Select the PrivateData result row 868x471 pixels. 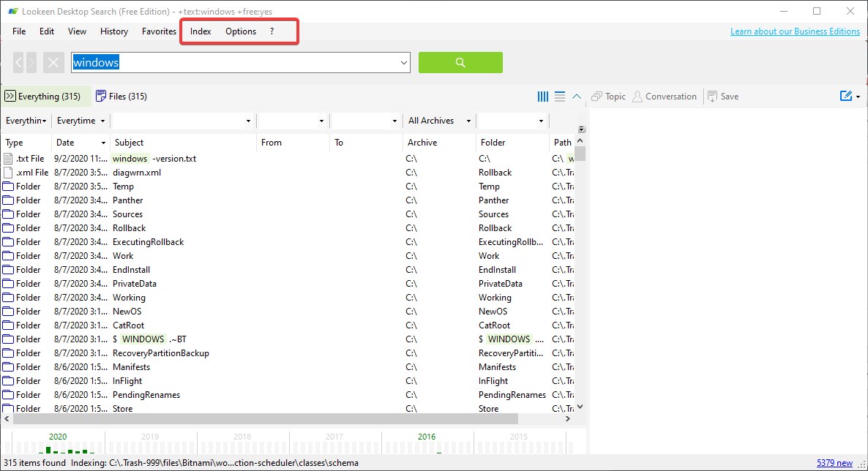[x=288, y=283]
